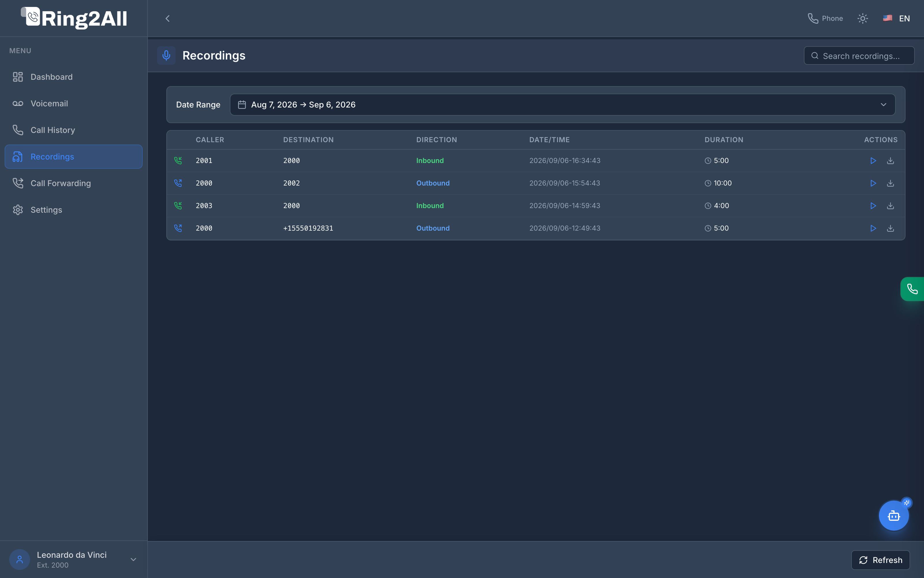The image size is (924, 578).
Task: Open the green floating phone dialer
Action: point(912,289)
